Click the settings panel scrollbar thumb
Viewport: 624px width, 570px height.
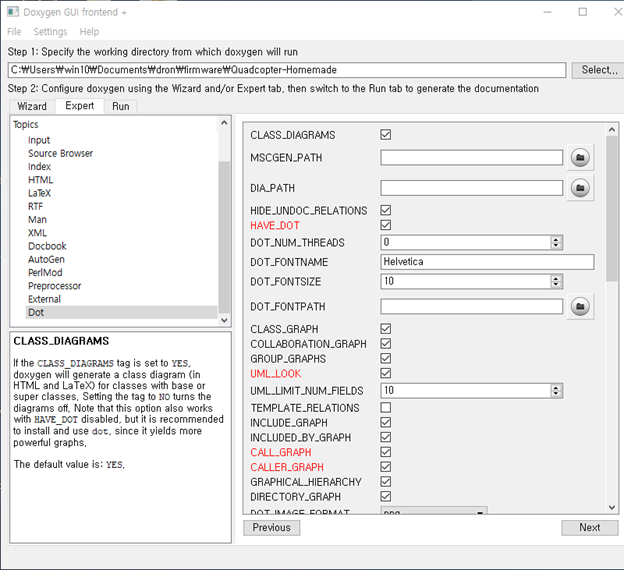[612, 209]
